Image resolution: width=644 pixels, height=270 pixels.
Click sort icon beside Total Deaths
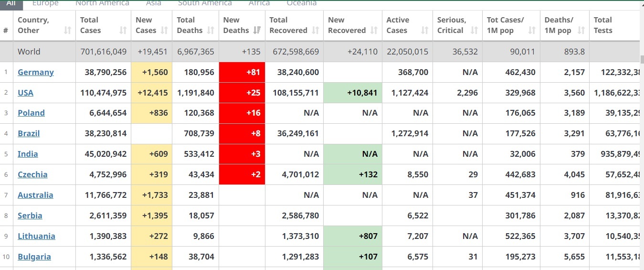tap(211, 31)
